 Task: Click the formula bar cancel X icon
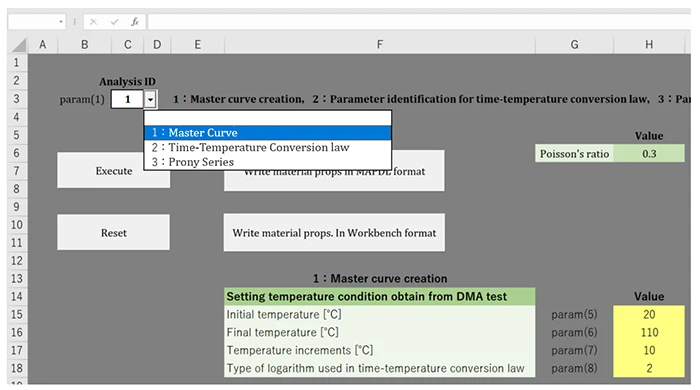[x=93, y=22]
